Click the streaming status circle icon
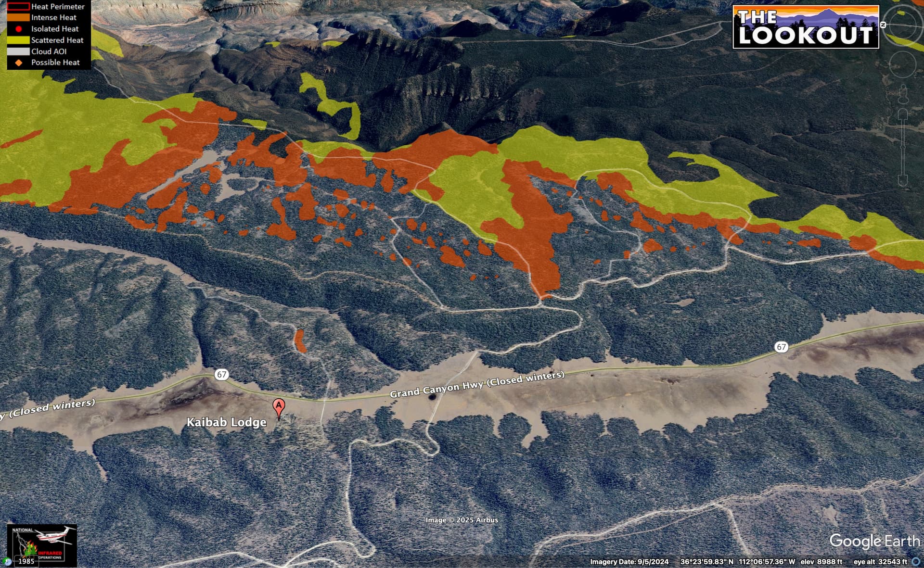924x568 pixels. 916,561
